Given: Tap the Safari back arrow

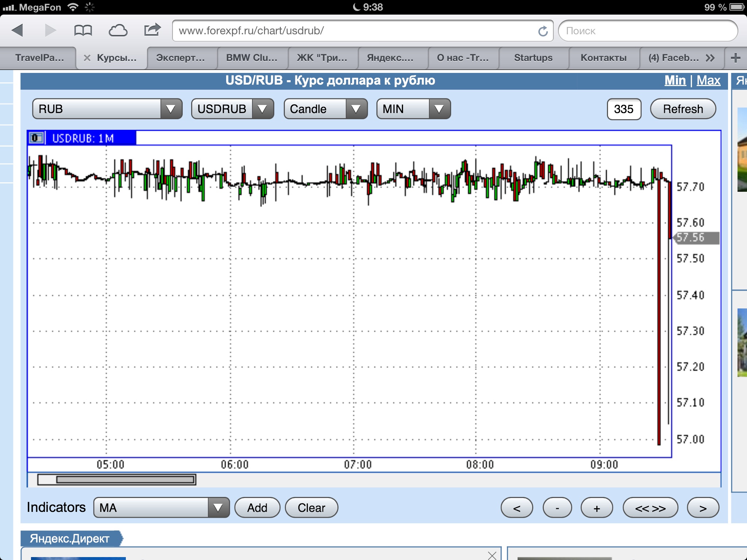Looking at the screenshot, I should pyautogui.click(x=17, y=30).
